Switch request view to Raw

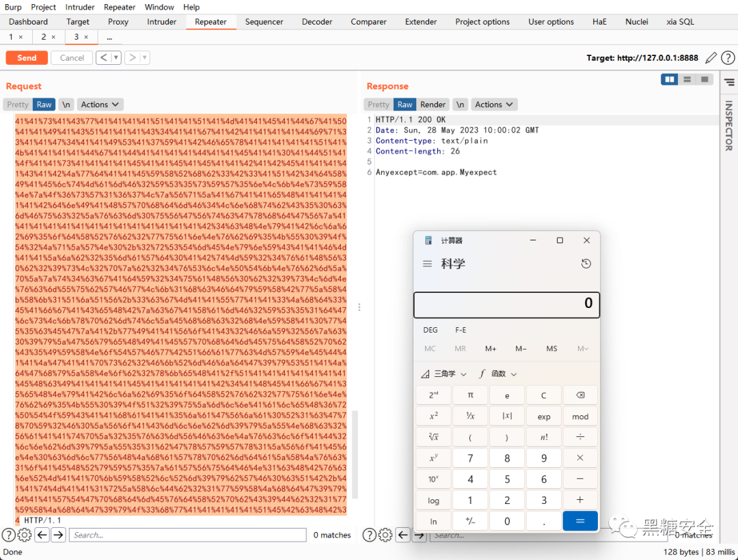[x=44, y=104]
